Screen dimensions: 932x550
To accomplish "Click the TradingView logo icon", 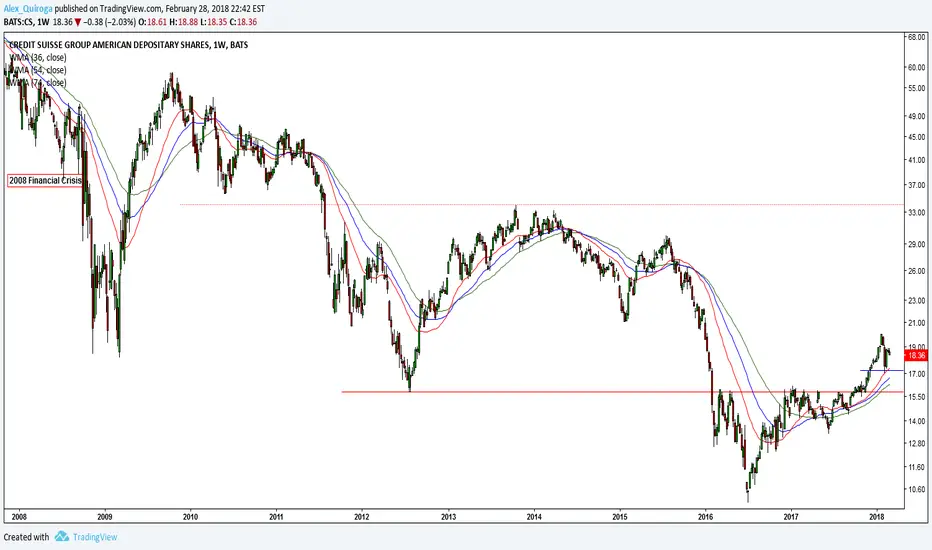I will 62,537.
